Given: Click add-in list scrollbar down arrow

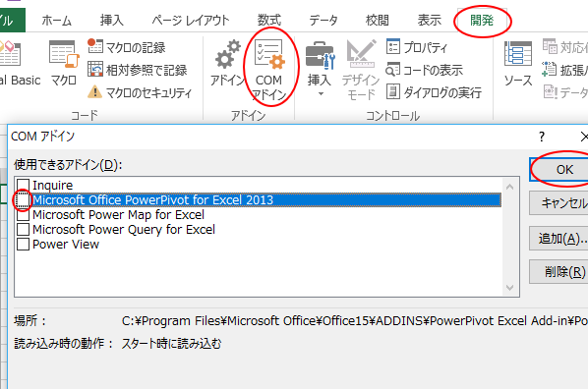Looking at the screenshot, I should click(509, 288).
